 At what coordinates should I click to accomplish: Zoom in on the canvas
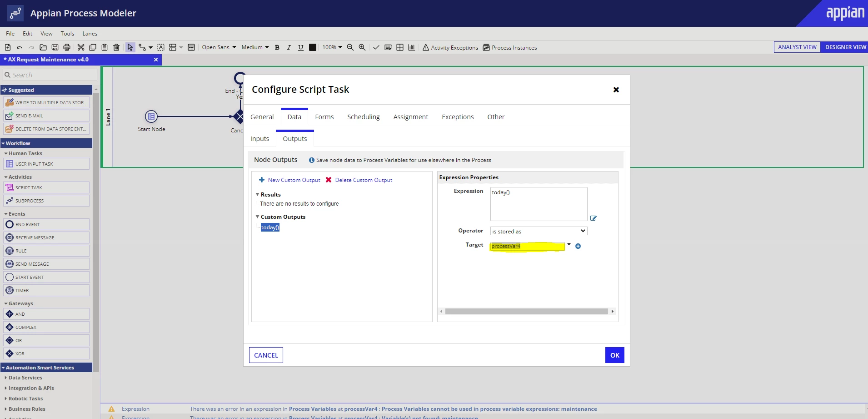click(362, 47)
